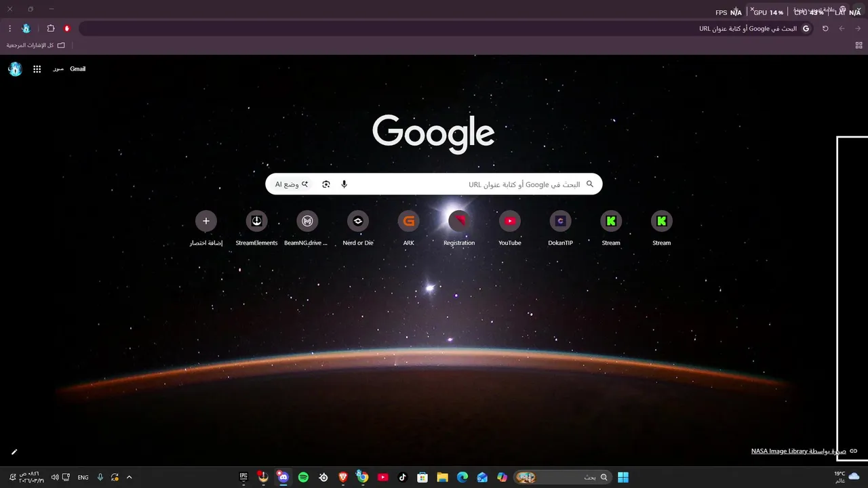This screenshot has width=868, height=488.
Task: Open the YouTube shortcut tile
Action: [x=510, y=228]
